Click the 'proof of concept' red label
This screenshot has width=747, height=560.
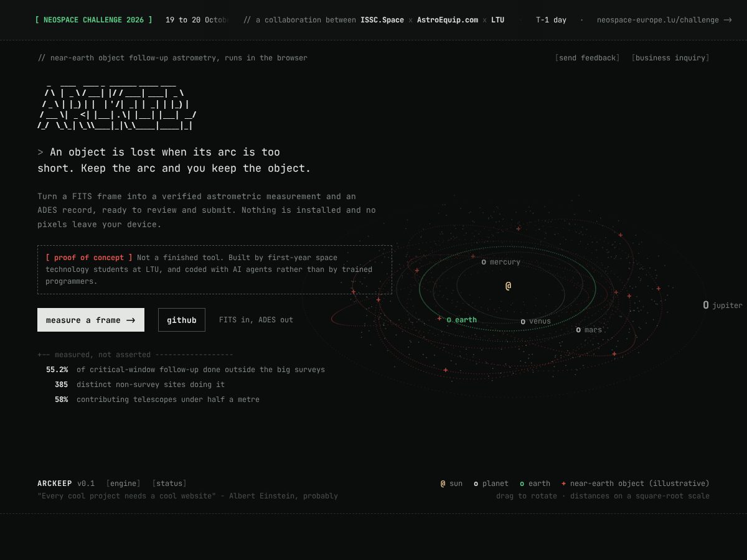(89, 258)
